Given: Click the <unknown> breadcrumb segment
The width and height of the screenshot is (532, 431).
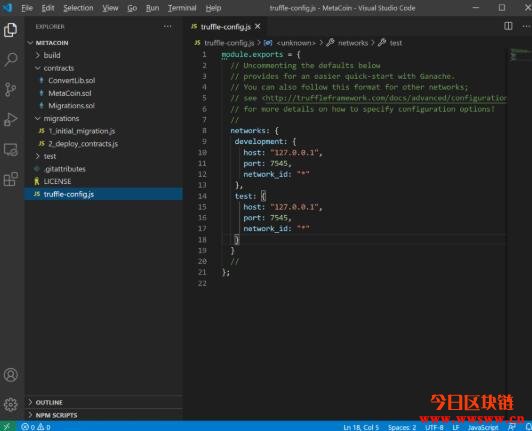Looking at the screenshot, I should coord(296,43).
